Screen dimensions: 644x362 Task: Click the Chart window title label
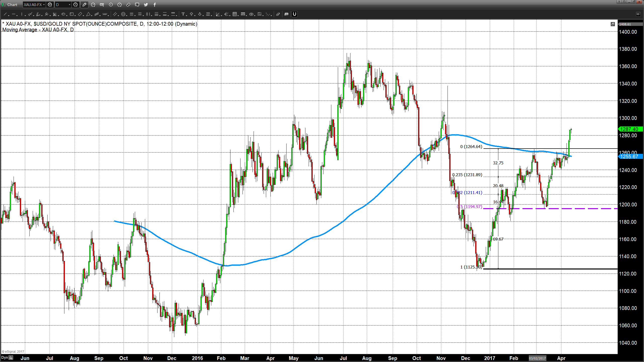click(12, 5)
